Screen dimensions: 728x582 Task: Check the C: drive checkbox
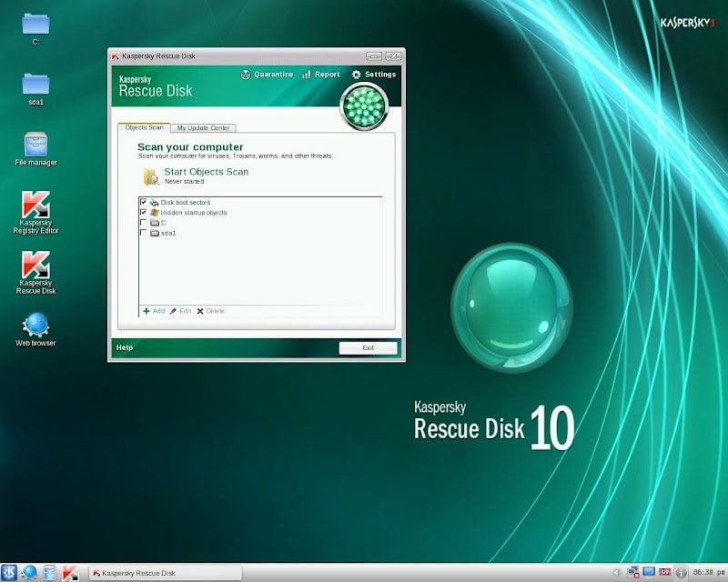click(x=144, y=222)
